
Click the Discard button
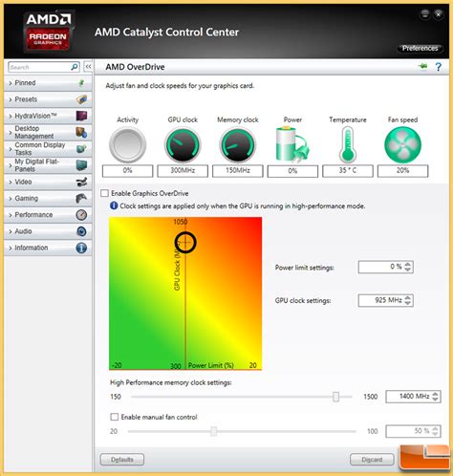[x=372, y=460]
